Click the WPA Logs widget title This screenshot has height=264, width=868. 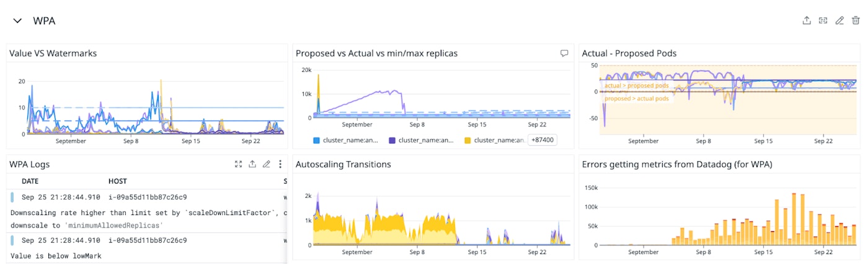point(29,164)
